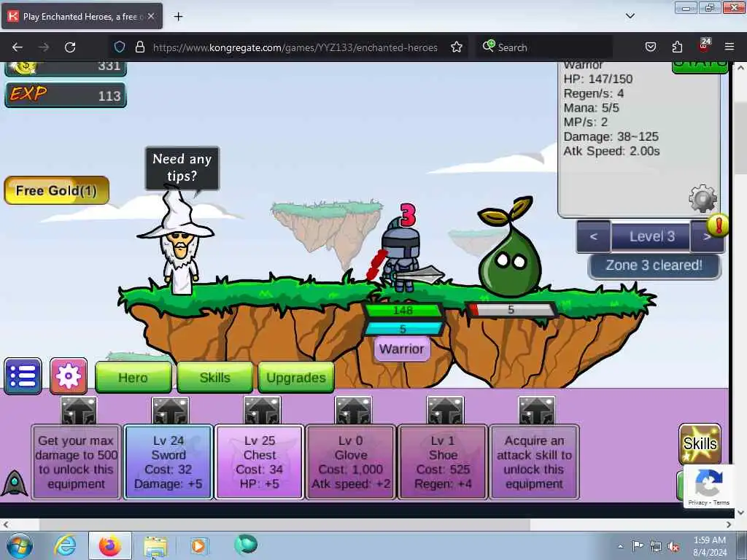Open the Upgrades tab
The image size is (747, 560).
[296, 378]
